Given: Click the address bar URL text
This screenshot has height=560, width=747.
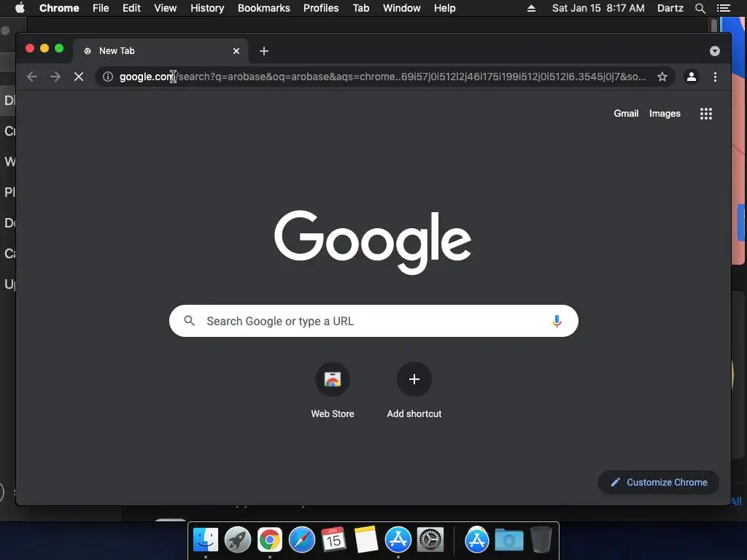Looking at the screenshot, I should (x=382, y=77).
